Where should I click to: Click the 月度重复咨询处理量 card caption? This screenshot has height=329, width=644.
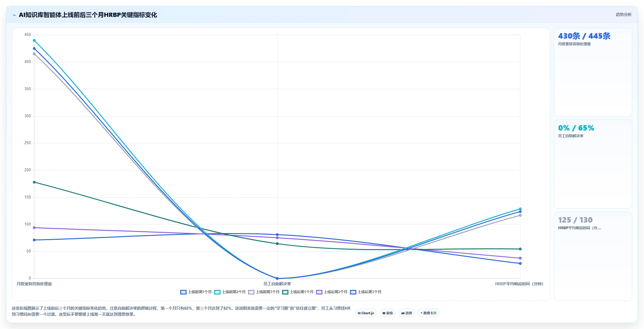pyautogui.click(x=574, y=44)
